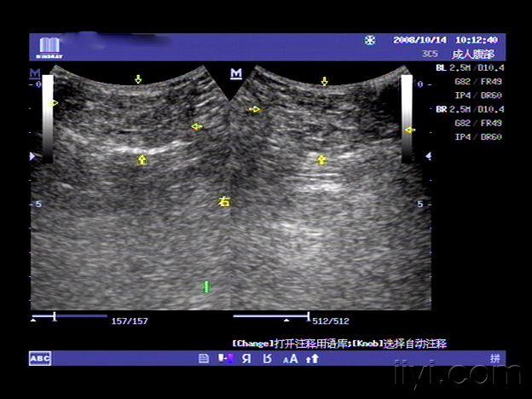This screenshot has width=532, height=399.
Task: Select the mirrored R flip icon
Action: click(246, 359)
